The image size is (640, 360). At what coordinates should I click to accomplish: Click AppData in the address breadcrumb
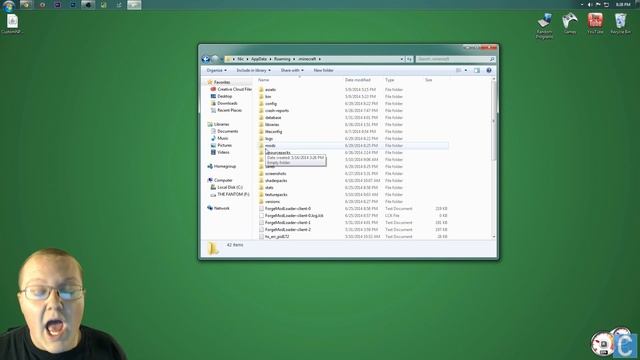(x=259, y=59)
